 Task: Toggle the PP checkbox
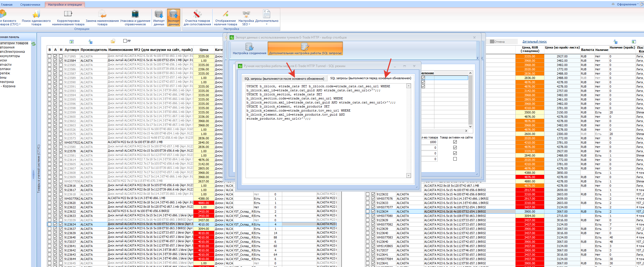coord(125,41)
